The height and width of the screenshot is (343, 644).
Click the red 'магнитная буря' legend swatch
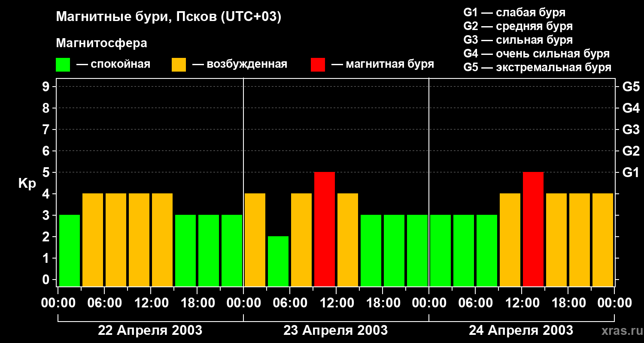[318, 65]
